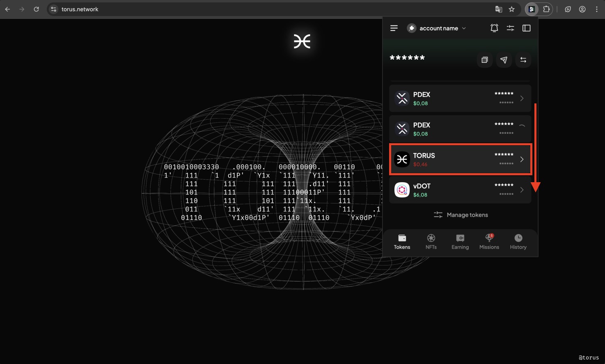Expand the first PDEX token row

coord(522,98)
